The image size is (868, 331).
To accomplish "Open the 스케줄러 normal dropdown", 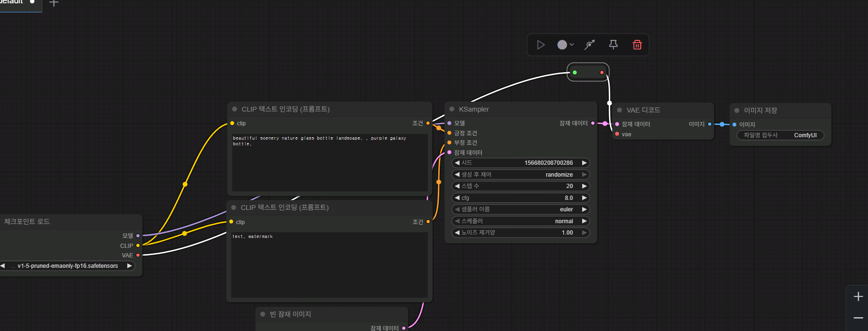I will pos(520,221).
